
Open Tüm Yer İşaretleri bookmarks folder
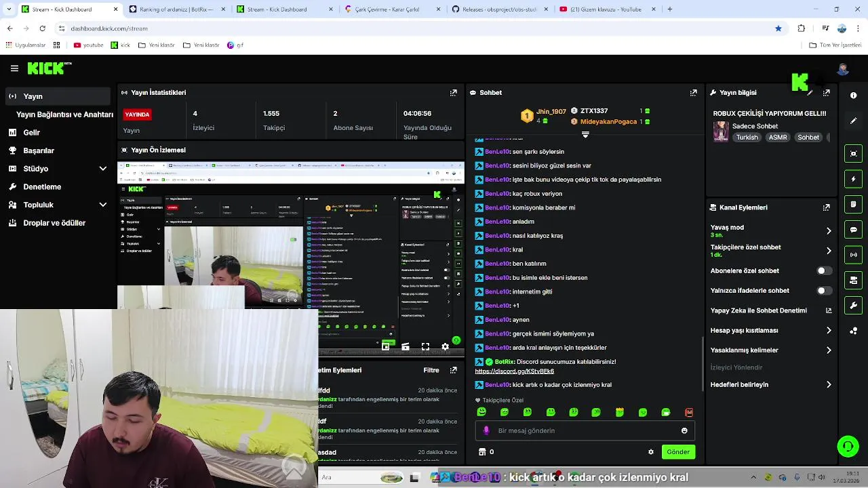click(x=835, y=45)
